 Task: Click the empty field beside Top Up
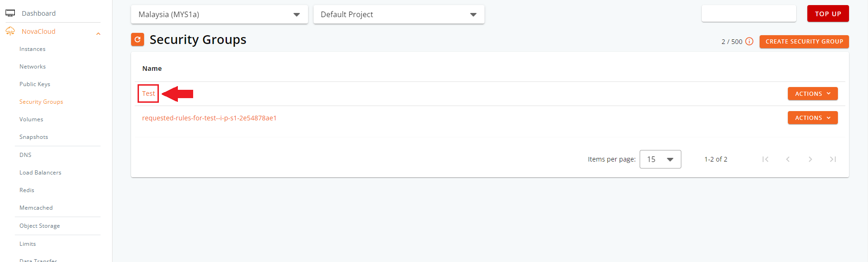748,14
